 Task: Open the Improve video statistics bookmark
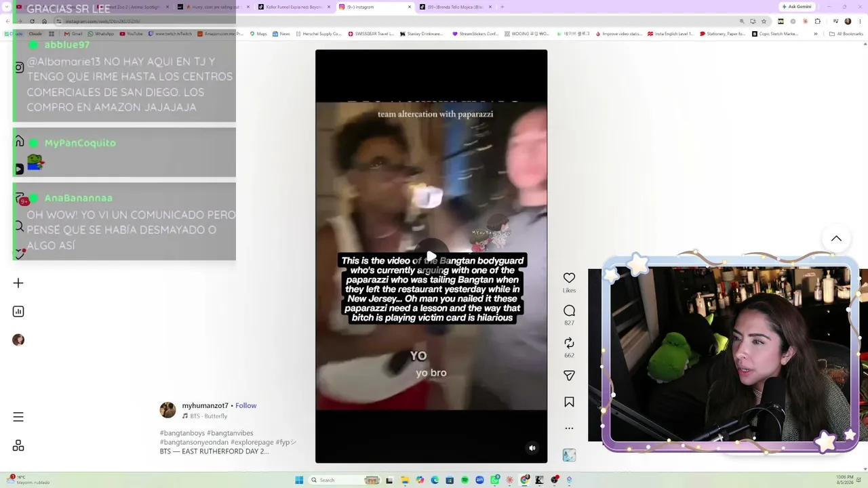[618, 34]
